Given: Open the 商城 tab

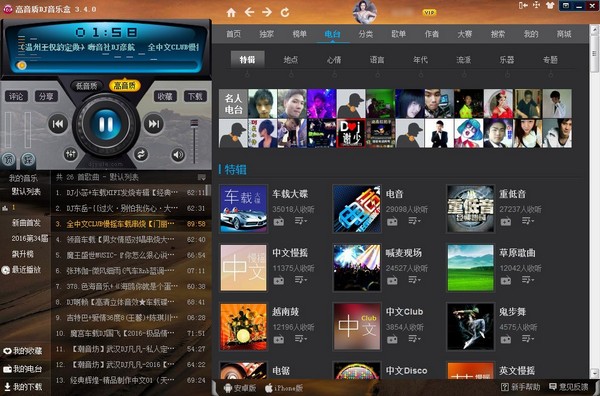Looking at the screenshot, I should [x=564, y=34].
